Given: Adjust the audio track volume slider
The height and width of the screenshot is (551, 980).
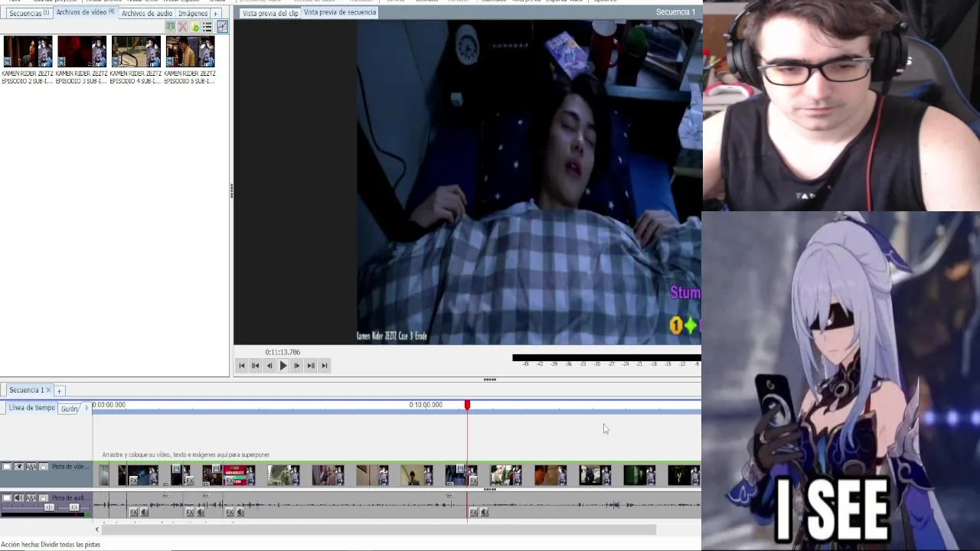Looking at the screenshot, I should click(49, 507).
